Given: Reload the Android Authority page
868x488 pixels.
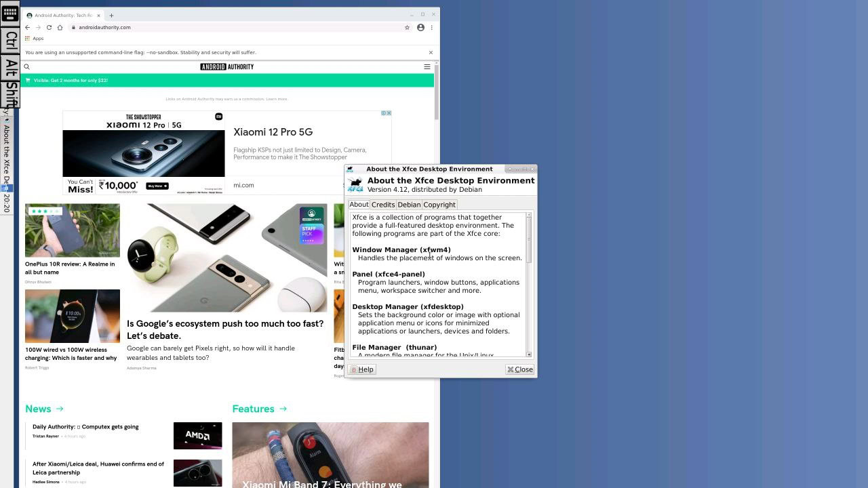Looking at the screenshot, I should pyautogui.click(x=49, y=27).
